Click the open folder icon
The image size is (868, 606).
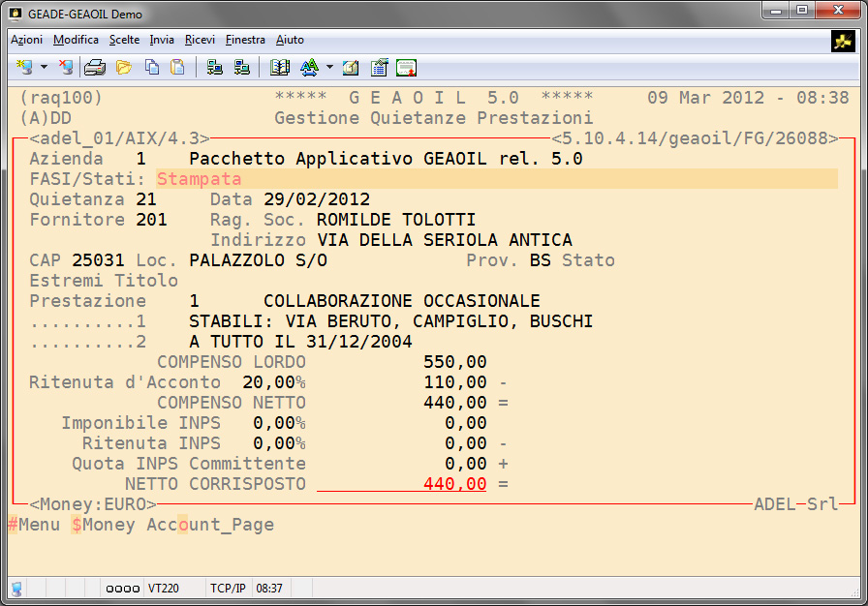coord(123,68)
